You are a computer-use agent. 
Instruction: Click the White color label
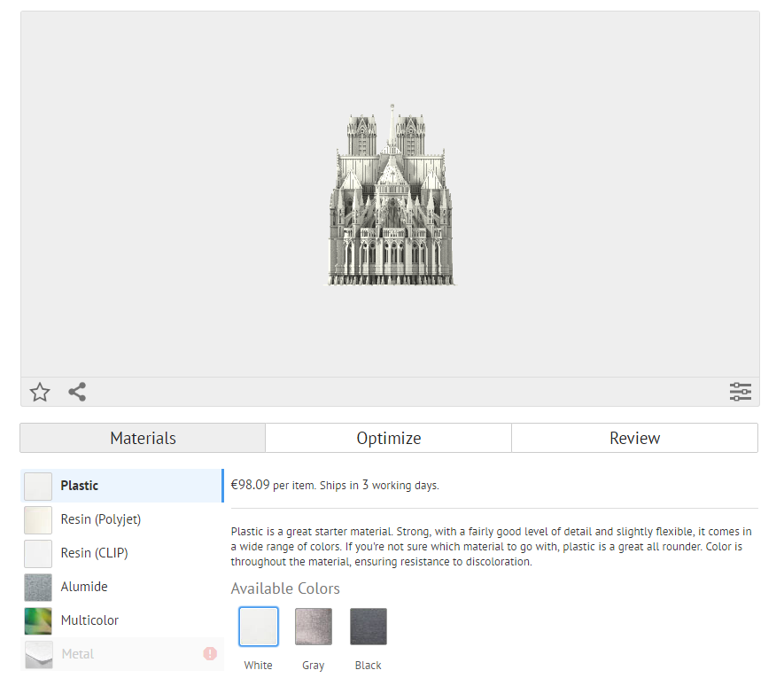[258, 666]
